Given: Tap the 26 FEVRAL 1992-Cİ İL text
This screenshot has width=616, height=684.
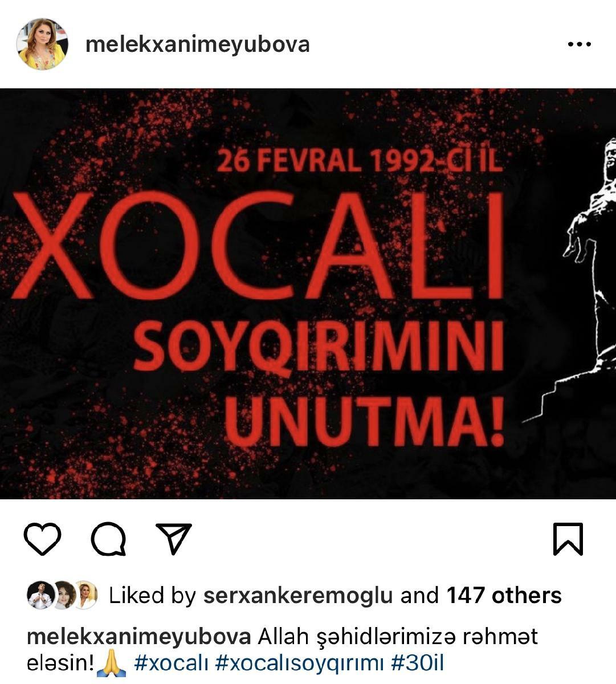Looking at the screenshot, I should tap(360, 161).
